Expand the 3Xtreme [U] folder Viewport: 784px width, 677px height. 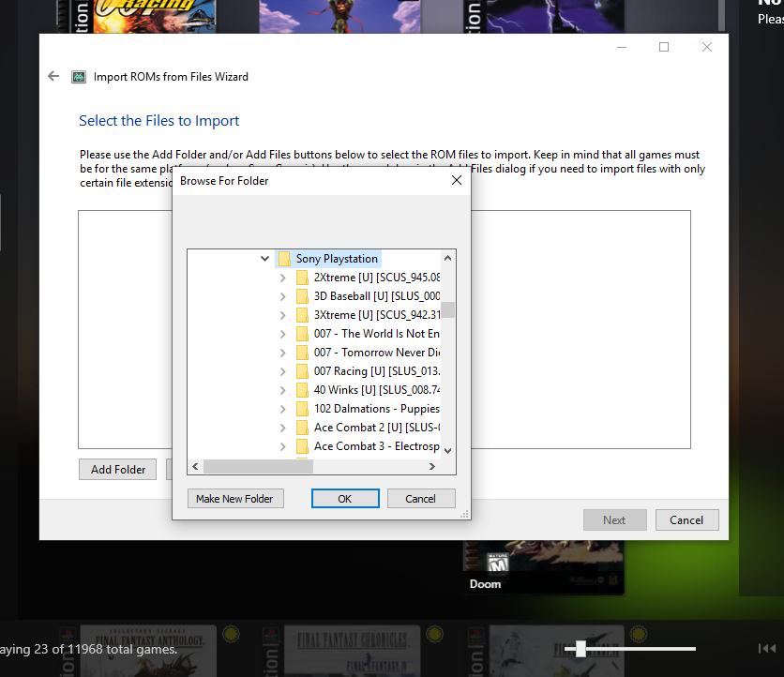click(x=282, y=315)
